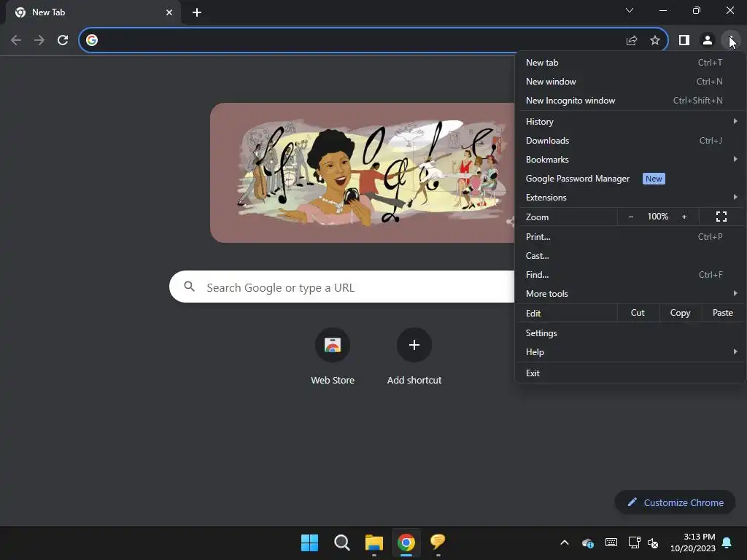Expand the Extensions submenu
Screen dimensions: 747x560
point(630,197)
